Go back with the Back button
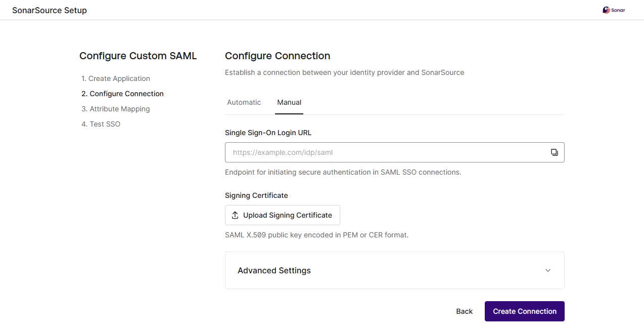 coord(464,311)
